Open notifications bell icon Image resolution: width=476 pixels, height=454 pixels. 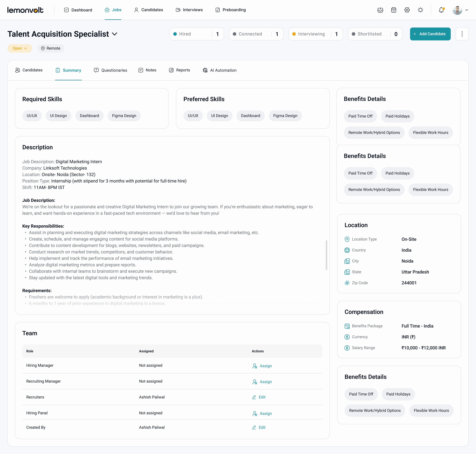[441, 10]
